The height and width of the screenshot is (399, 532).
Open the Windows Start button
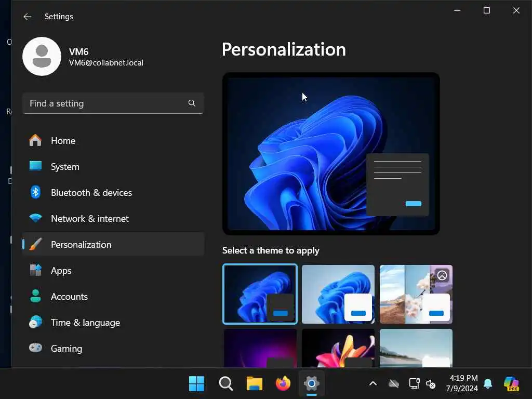tap(196, 384)
